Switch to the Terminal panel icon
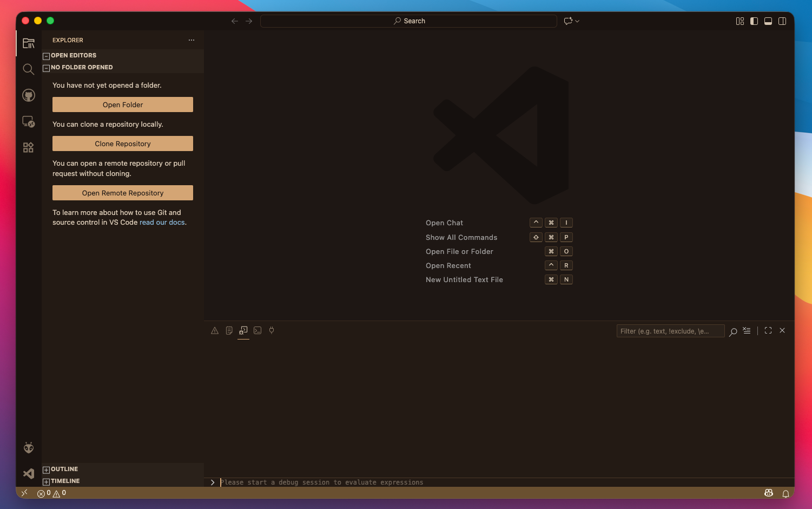The image size is (812, 509). pyautogui.click(x=257, y=330)
